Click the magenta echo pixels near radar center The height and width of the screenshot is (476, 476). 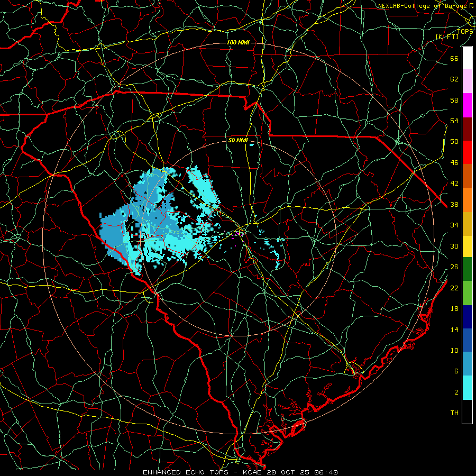tap(239, 233)
